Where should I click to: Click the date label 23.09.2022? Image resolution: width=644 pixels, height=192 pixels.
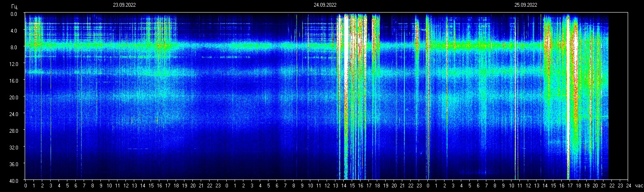(124, 5)
